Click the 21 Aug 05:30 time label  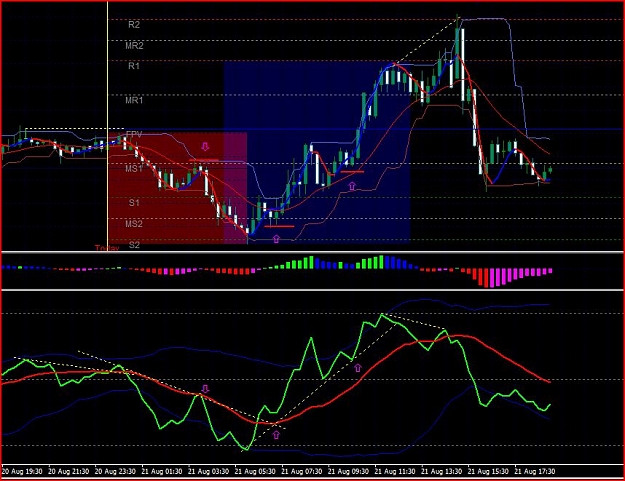click(x=255, y=471)
